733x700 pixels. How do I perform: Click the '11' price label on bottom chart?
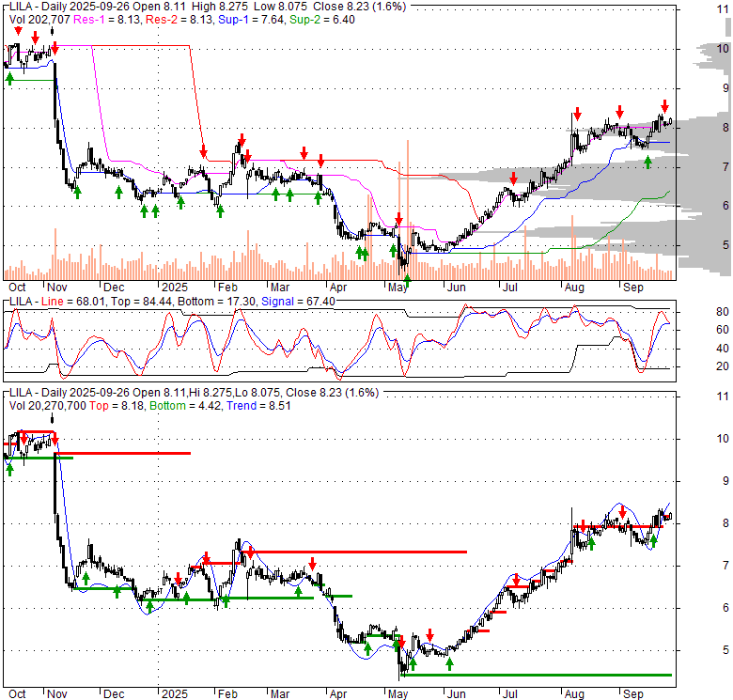pos(723,397)
